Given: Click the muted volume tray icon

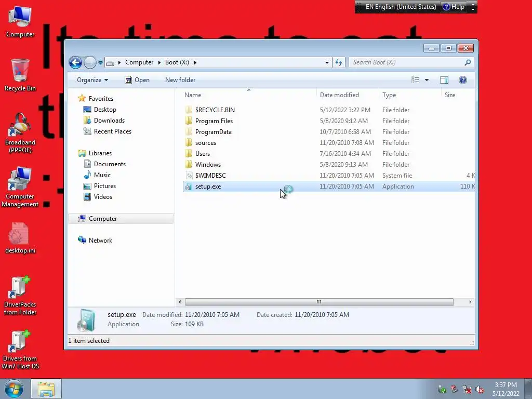Looking at the screenshot, I should click(480, 389).
